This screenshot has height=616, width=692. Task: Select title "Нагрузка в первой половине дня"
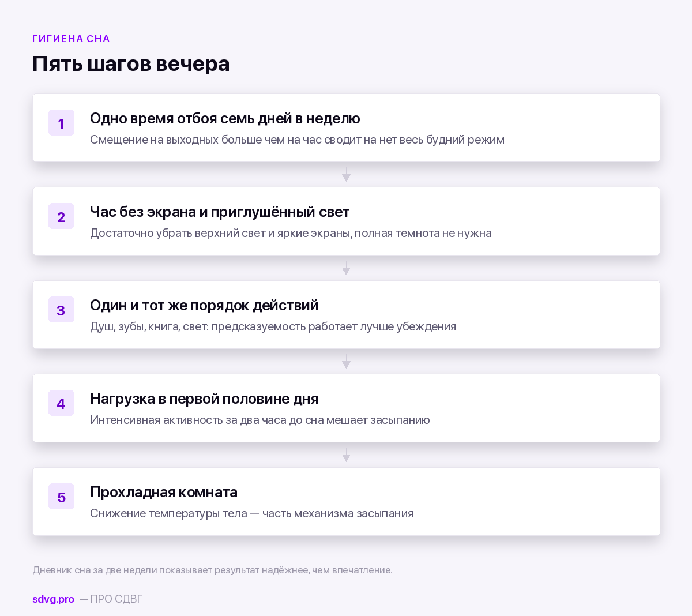pyautogui.click(x=204, y=399)
